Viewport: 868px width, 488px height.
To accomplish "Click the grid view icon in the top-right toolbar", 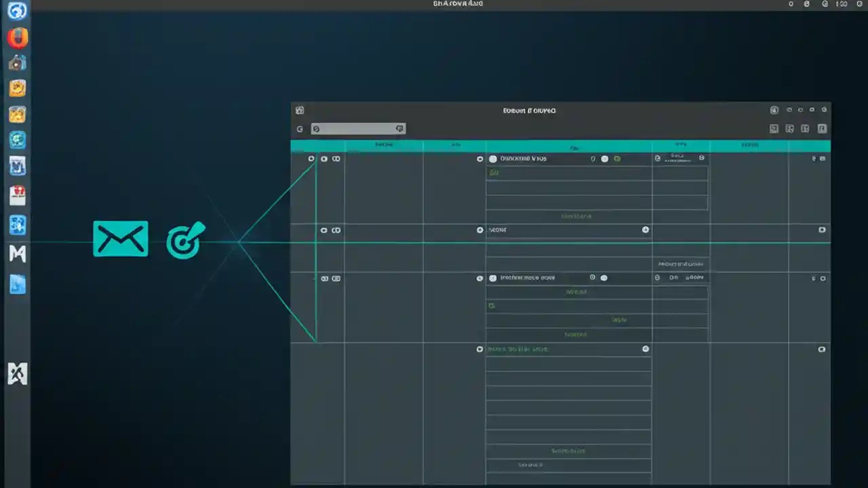I will (805, 128).
